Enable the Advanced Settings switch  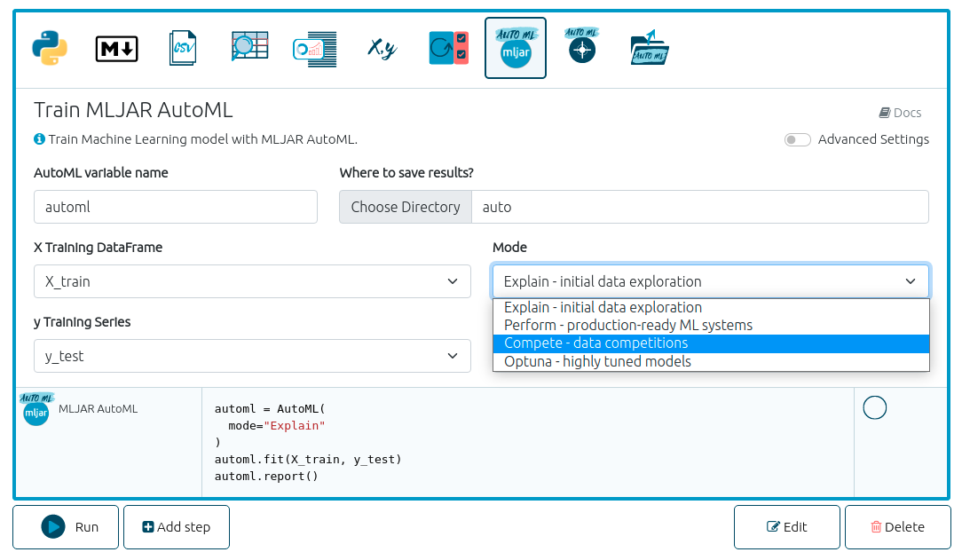(x=798, y=140)
